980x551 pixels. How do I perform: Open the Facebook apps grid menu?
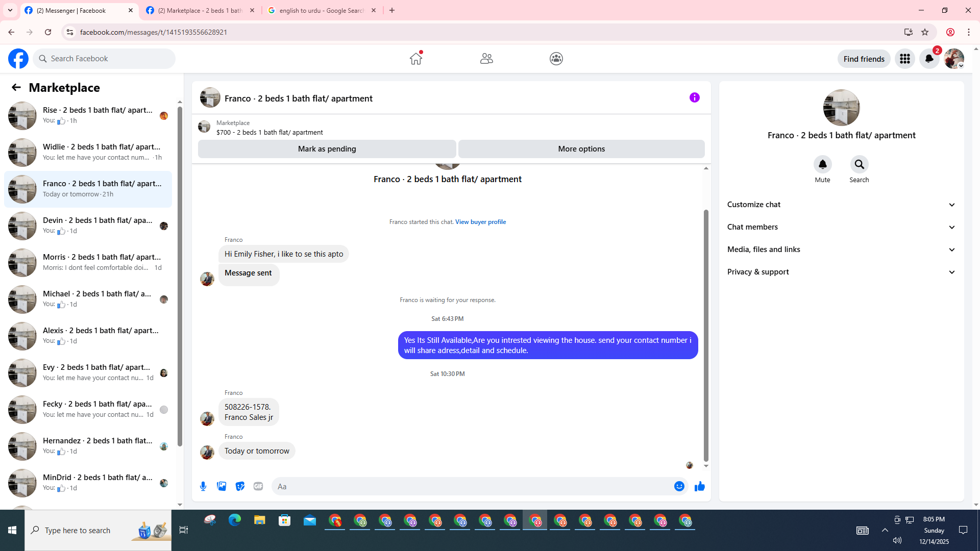904,59
